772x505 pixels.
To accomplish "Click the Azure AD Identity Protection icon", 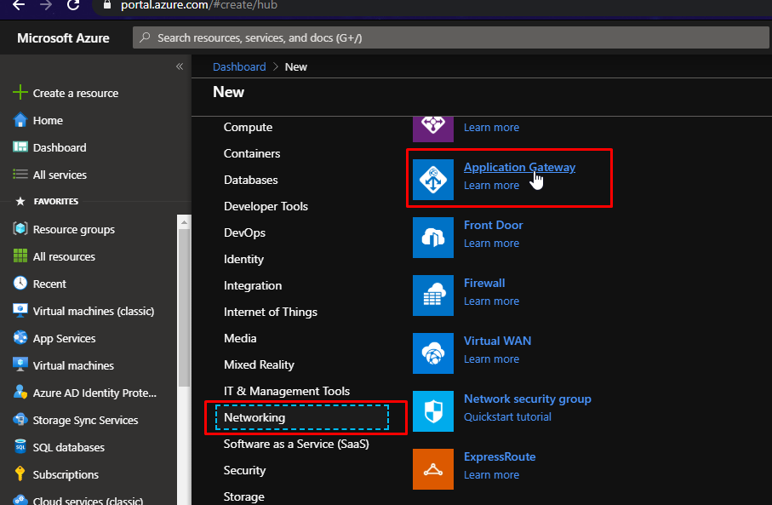I will 20,392.
